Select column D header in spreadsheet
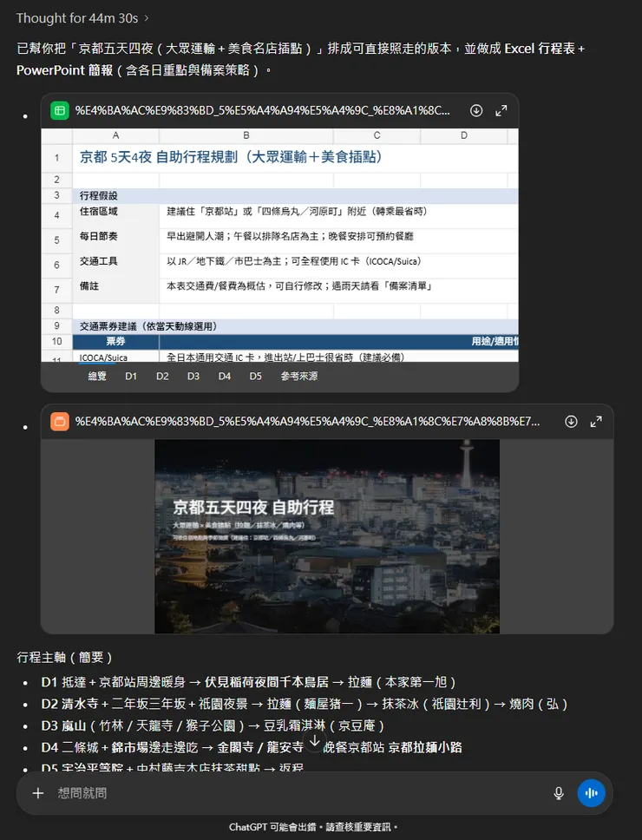Viewport: 642px width, 840px height. click(x=463, y=135)
